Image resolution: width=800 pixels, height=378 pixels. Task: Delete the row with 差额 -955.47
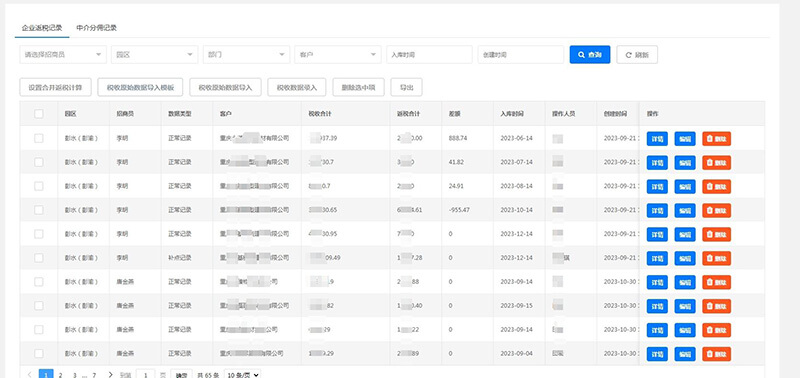(716, 211)
